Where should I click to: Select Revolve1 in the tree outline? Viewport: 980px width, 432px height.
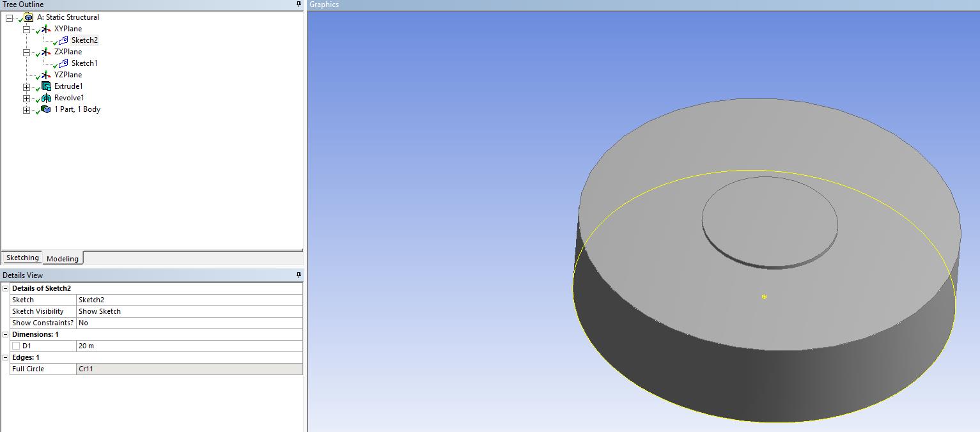pyautogui.click(x=69, y=98)
